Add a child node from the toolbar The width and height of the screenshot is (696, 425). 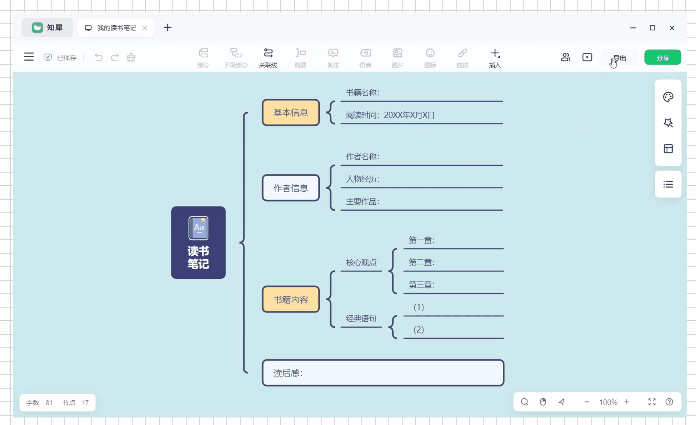(236, 58)
